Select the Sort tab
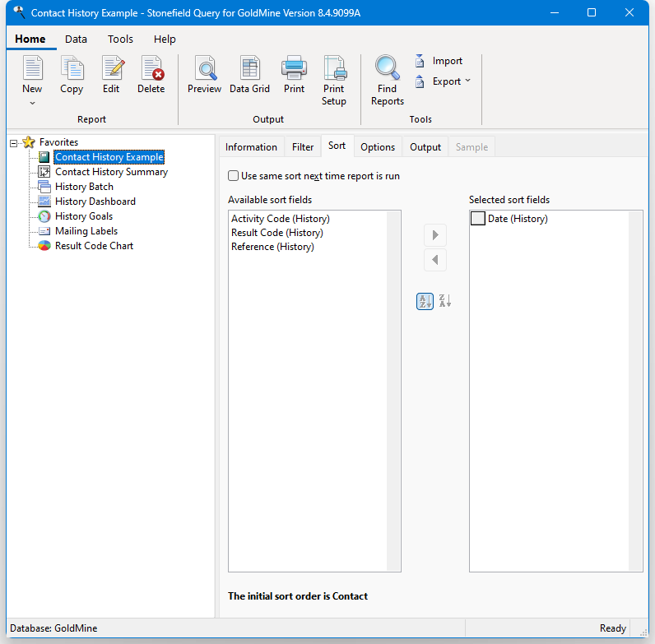This screenshot has height=644, width=655. 337,146
